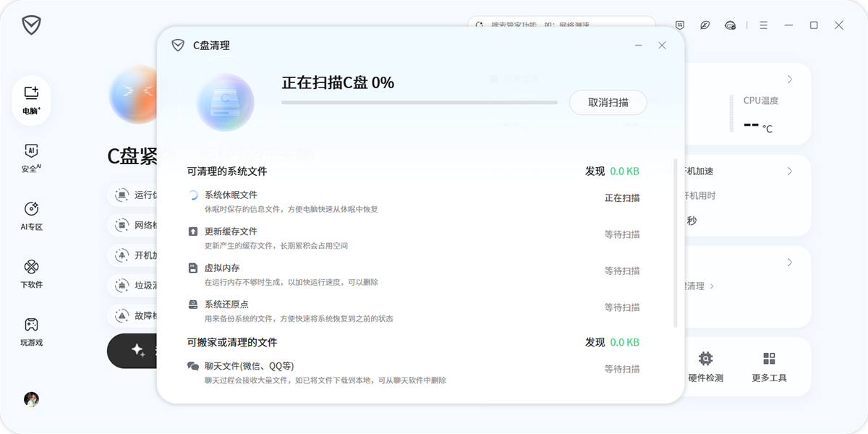
Task: Toggle the 更新缓存文件 scan item
Action: click(624, 234)
